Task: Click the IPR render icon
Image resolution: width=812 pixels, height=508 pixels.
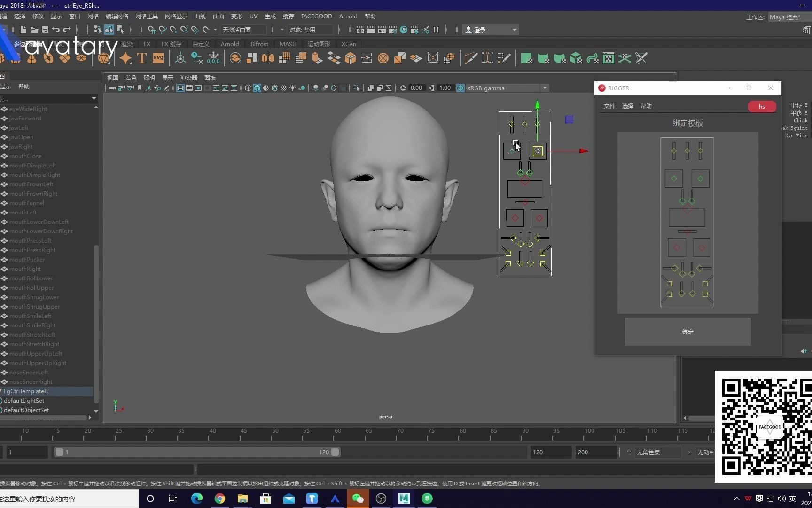Action: [382, 30]
